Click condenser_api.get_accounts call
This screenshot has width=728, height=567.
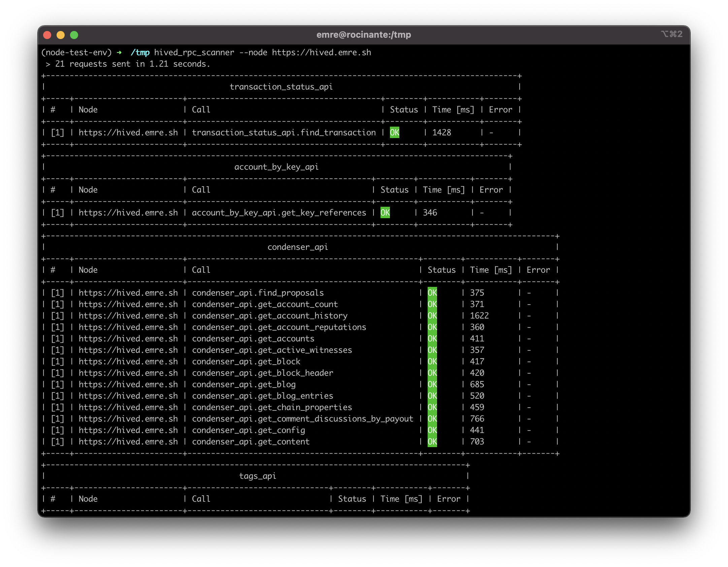pos(253,339)
